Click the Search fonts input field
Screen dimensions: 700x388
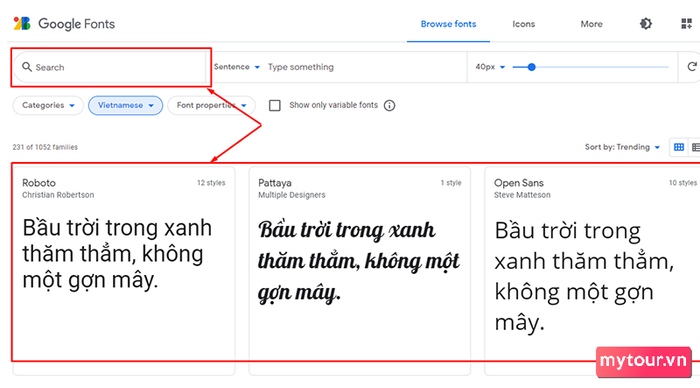pos(110,67)
